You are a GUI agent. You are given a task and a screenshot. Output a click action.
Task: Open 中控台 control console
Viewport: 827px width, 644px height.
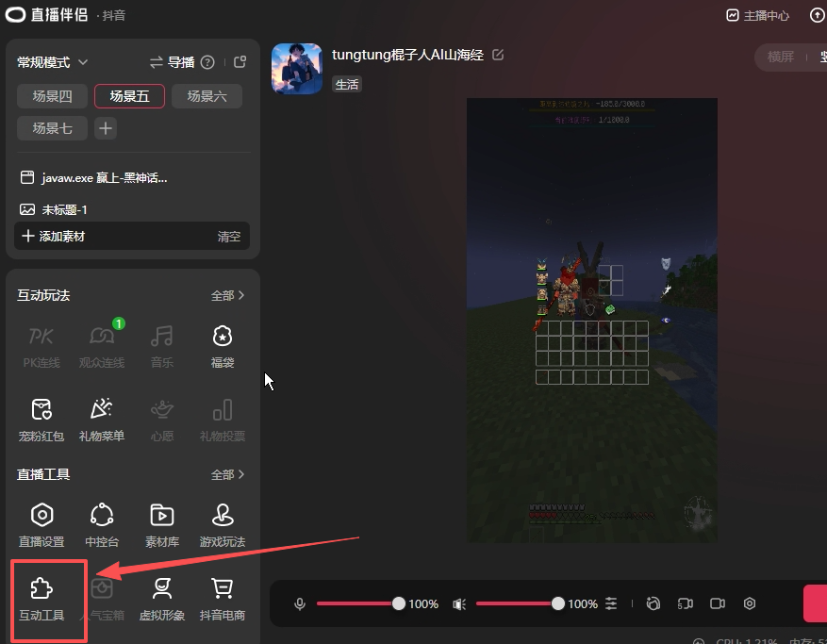(x=102, y=524)
